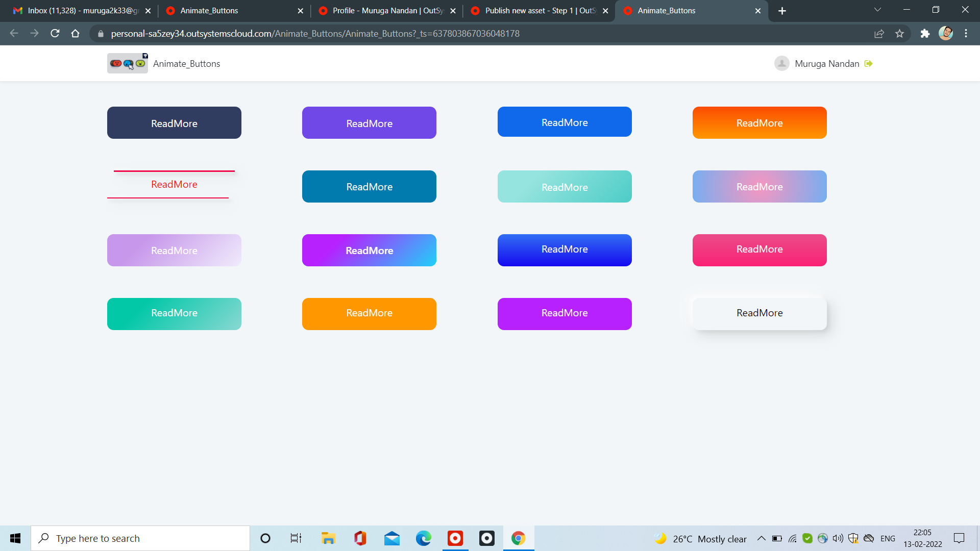980x551 pixels.
Task: Click the blue-pink gradient ReadMore button
Action: point(759,187)
